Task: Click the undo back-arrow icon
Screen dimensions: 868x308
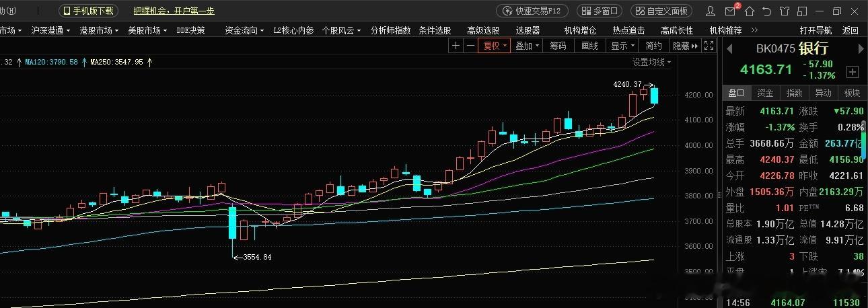Action: pos(767,11)
